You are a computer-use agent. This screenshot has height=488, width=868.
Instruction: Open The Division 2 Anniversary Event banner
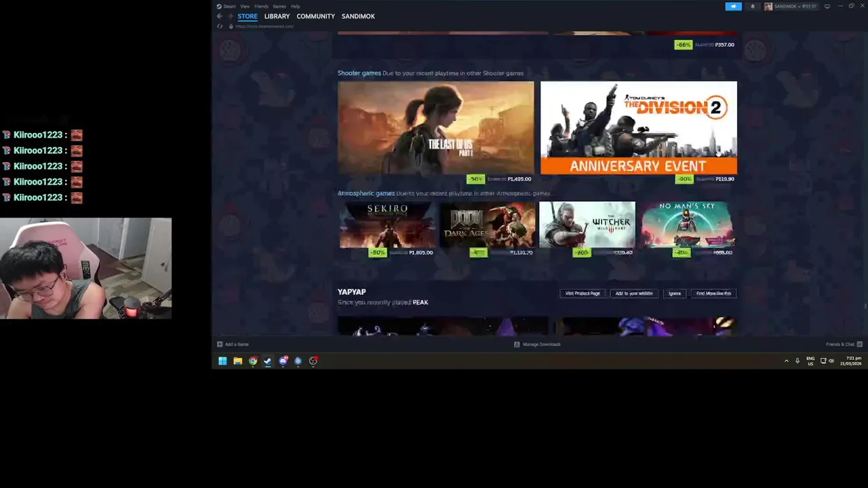coord(639,128)
